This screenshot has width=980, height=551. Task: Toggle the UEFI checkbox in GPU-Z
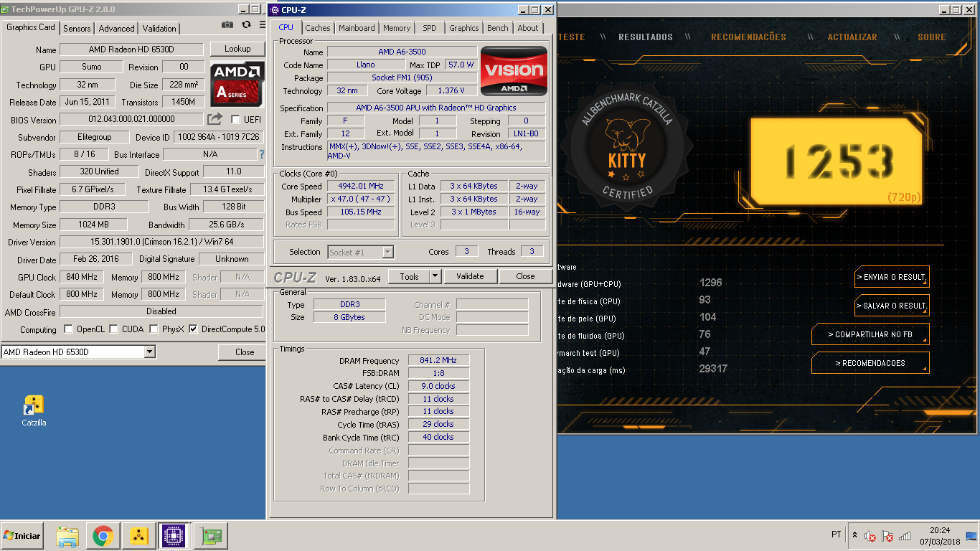[235, 119]
